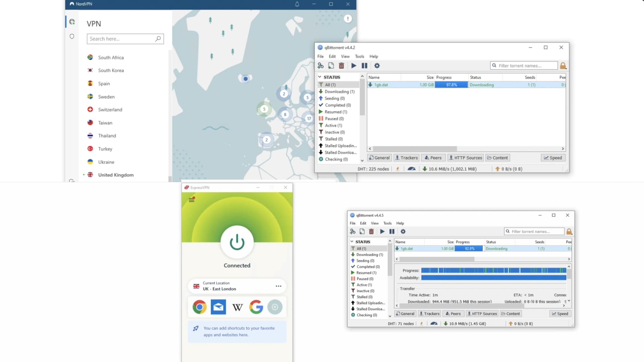Open the Content tab in qBittorrent v4.4.5
Screen dimensions: 644x362
511,314
